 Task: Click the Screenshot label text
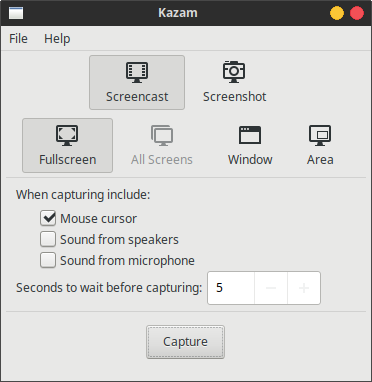click(235, 97)
